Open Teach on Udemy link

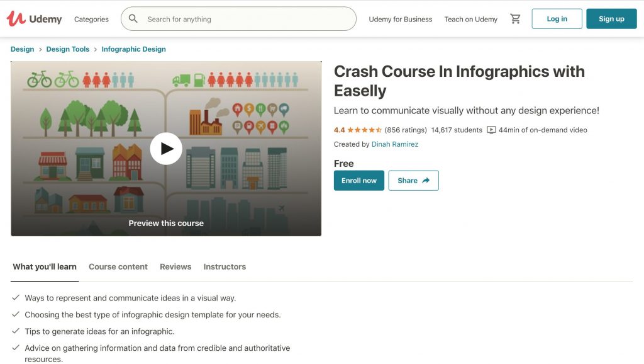(470, 20)
